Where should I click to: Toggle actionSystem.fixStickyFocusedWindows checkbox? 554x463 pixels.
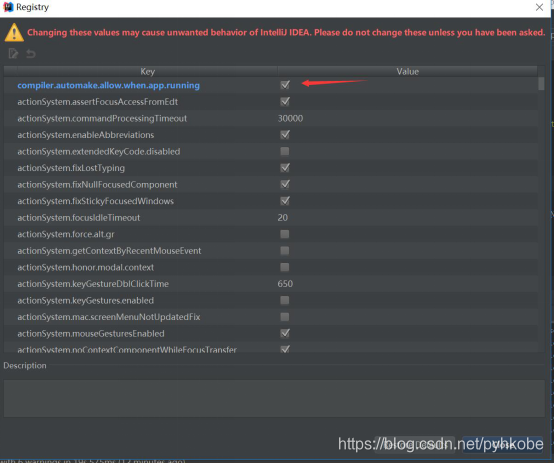[285, 201]
